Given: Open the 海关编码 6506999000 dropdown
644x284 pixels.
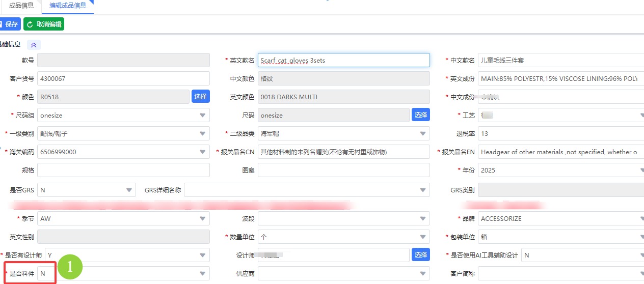Looking at the screenshot, I should click(x=203, y=152).
